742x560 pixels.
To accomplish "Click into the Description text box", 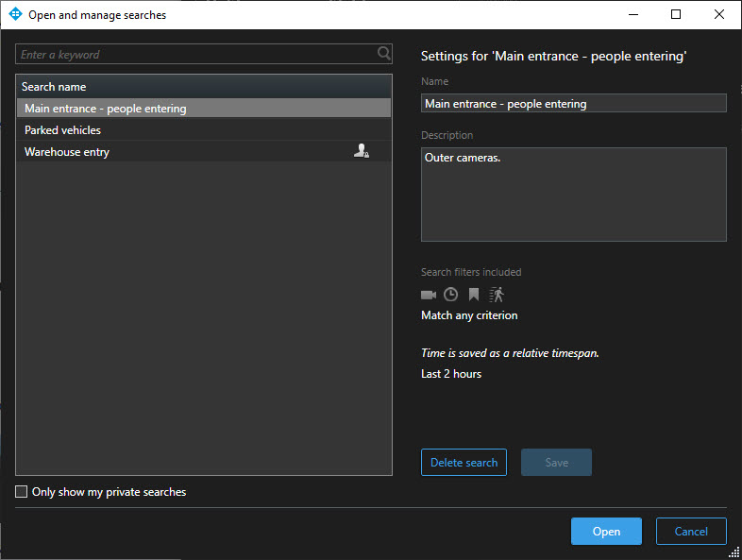I will [573, 195].
